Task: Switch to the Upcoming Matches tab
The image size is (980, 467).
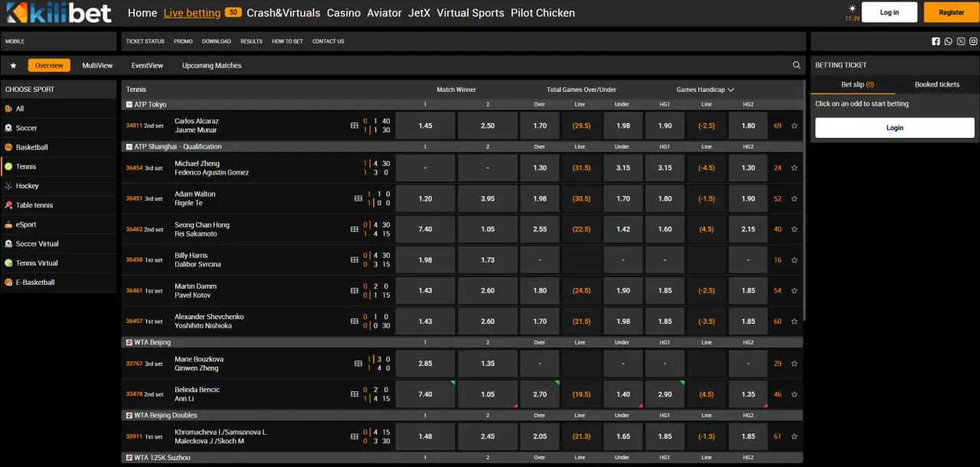Action: pos(212,66)
